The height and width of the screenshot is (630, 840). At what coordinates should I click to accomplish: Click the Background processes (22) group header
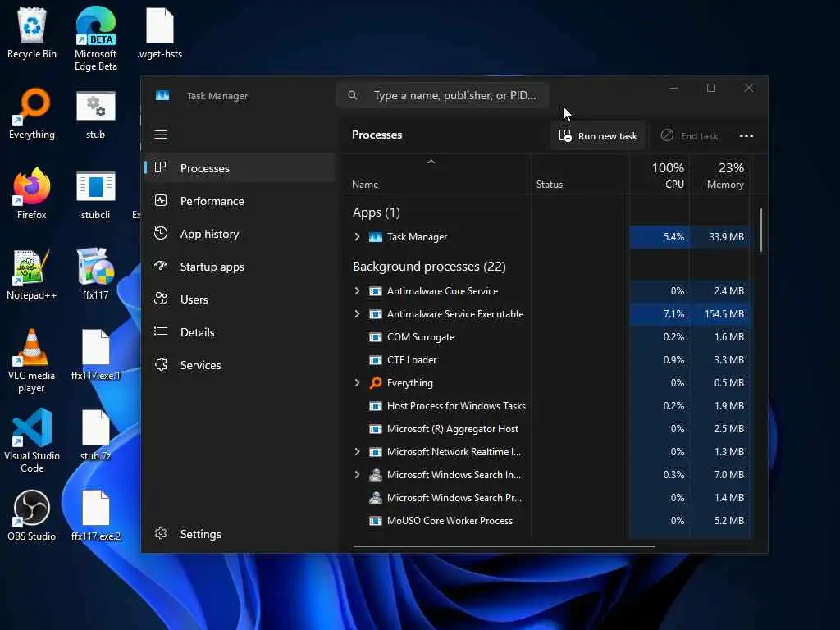tap(429, 267)
